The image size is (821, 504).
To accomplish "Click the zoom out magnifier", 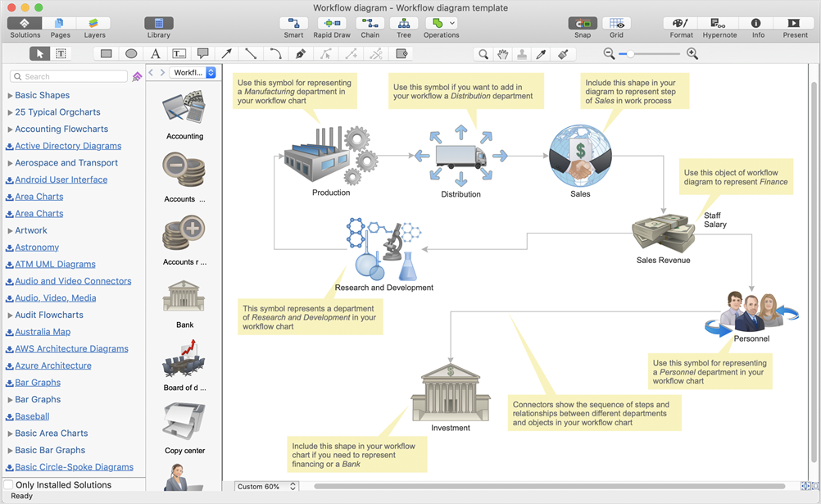I will tap(609, 53).
